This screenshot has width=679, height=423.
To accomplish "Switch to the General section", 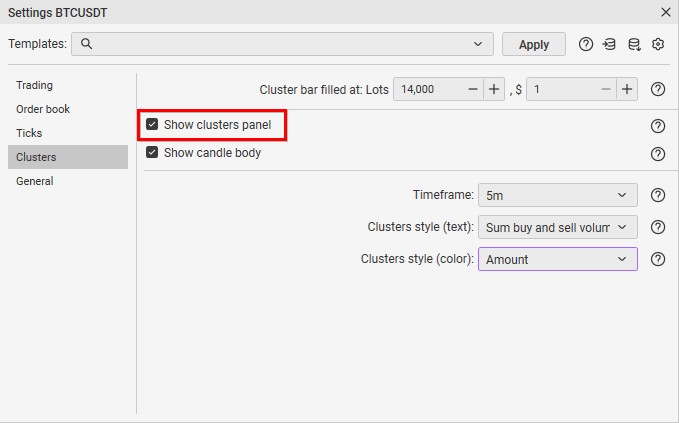I will 68,181.
